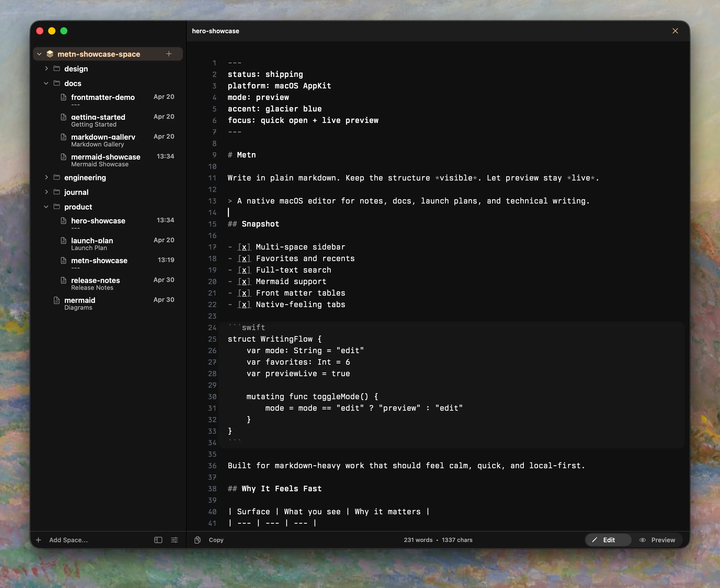Expand the design folder chevron
This screenshot has width=720, height=588.
pyautogui.click(x=46, y=69)
